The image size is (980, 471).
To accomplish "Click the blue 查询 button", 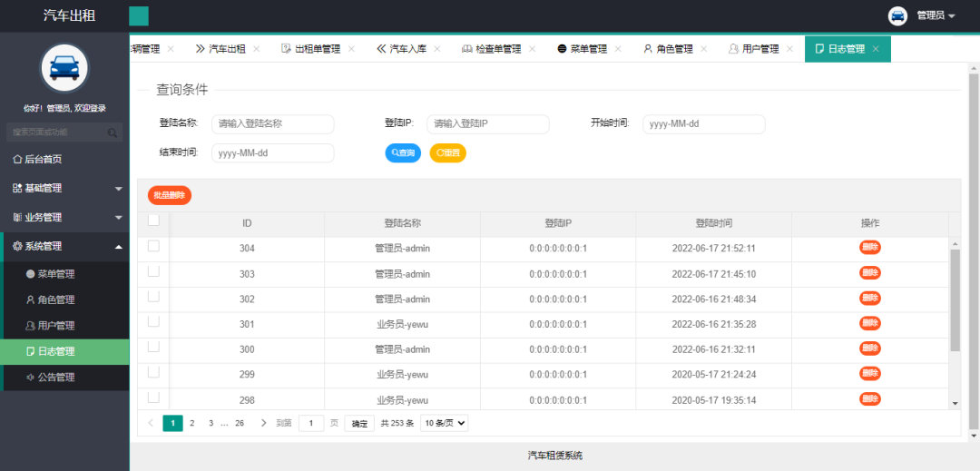I will point(403,152).
